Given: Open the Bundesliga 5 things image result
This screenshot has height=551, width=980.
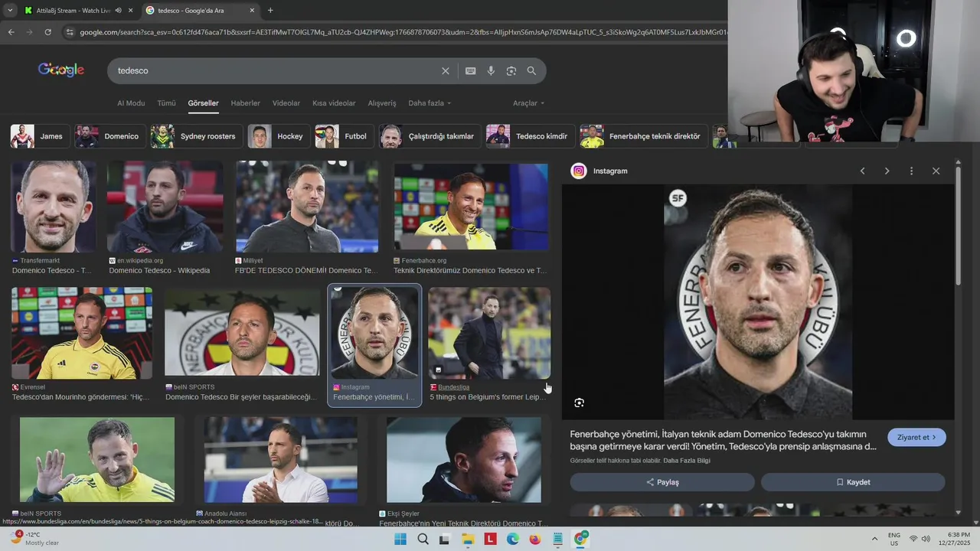Looking at the screenshot, I should click(489, 333).
